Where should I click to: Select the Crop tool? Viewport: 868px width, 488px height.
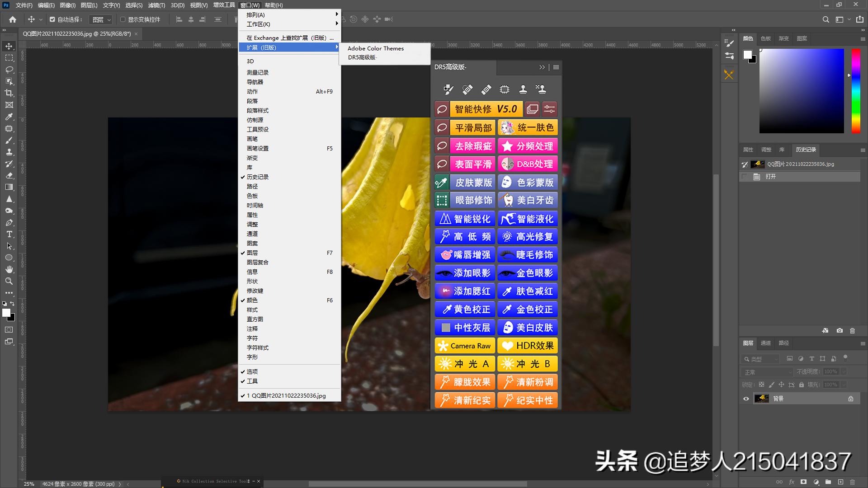tap(9, 93)
